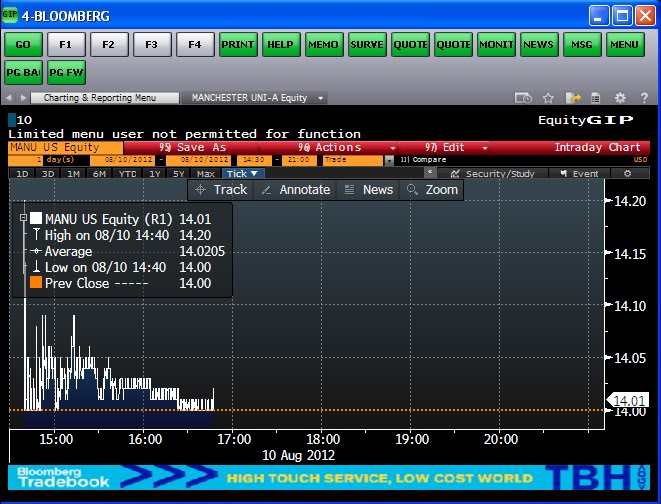The width and height of the screenshot is (661, 504).
Task: Click the Average 14.0205 legend row
Action: pyautogui.click(x=128, y=251)
